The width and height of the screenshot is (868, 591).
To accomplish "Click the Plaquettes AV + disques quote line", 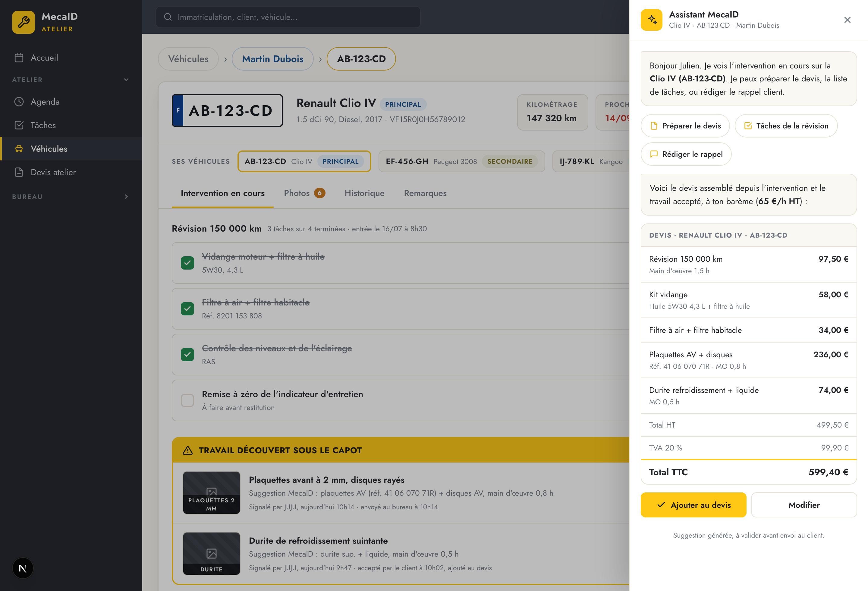I will (x=748, y=360).
